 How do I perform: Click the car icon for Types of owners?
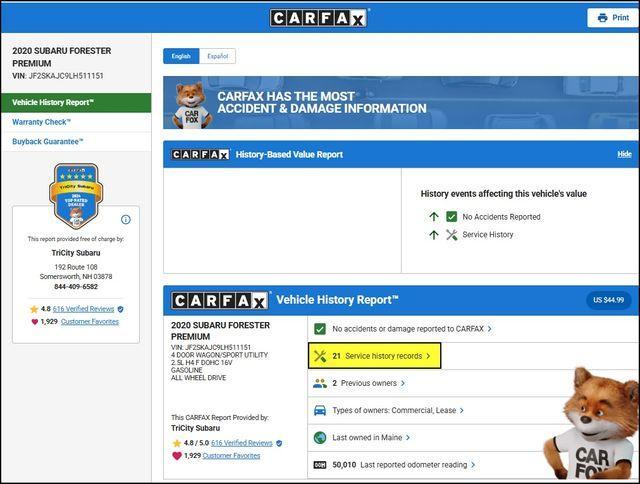coord(320,410)
